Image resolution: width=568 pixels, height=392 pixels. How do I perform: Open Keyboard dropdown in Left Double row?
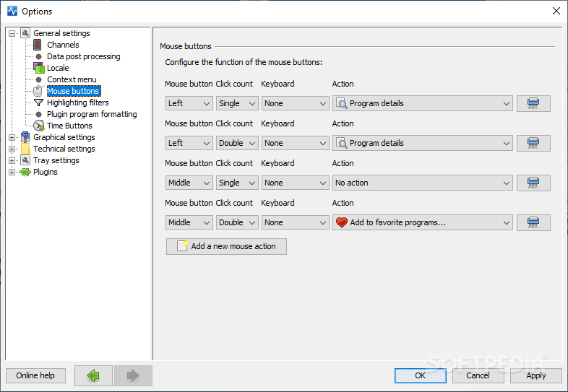point(296,144)
